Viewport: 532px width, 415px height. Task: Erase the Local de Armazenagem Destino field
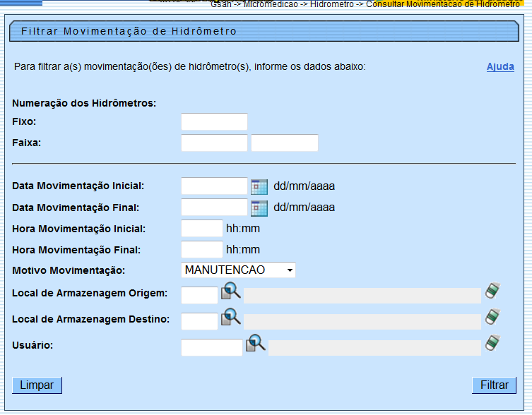coord(492,317)
